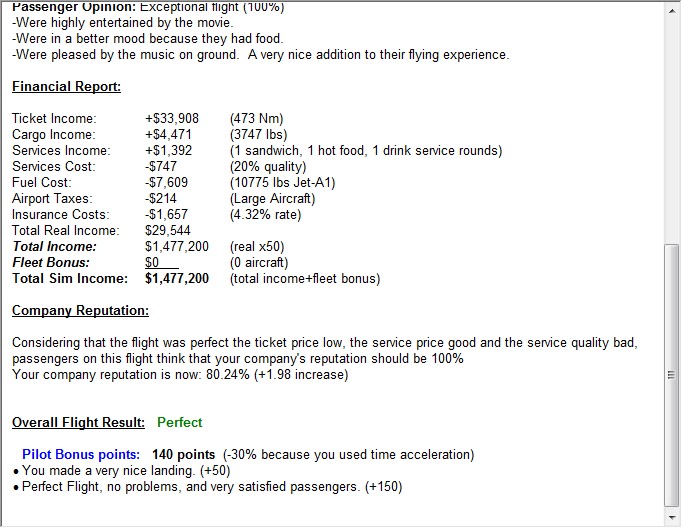The width and height of the screenshot is (682, 528).
Task: Click the Fuel Cost label
Action: coord(41,183)
